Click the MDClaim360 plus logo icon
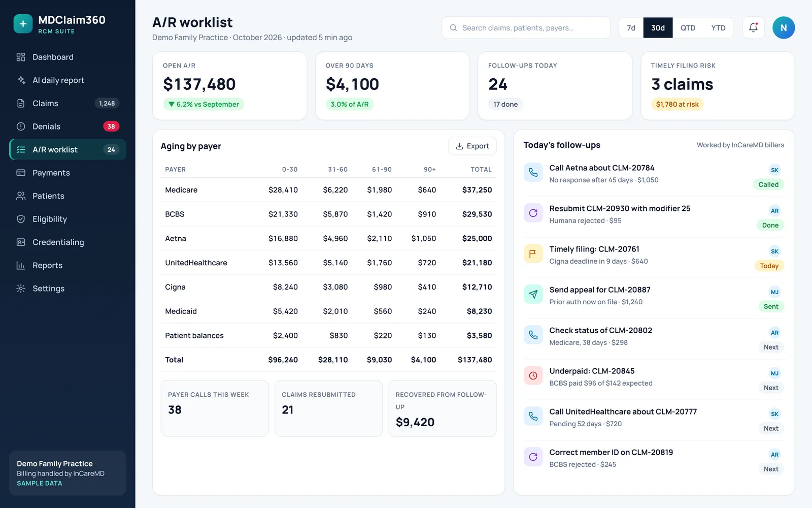812x508 pixels. click(x=23, y=23)
